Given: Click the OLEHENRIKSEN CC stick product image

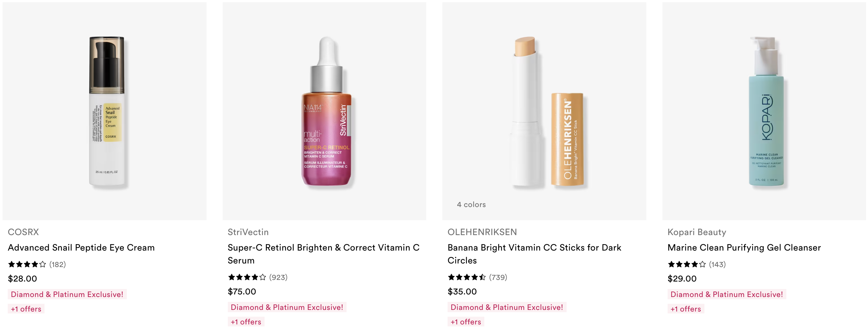Looking at the screenshot, I should tap(544, 111).
